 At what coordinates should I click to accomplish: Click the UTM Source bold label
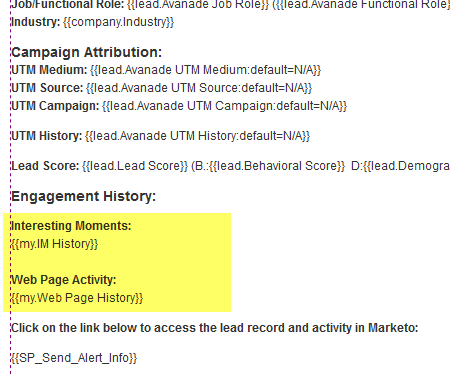(47, 88)
